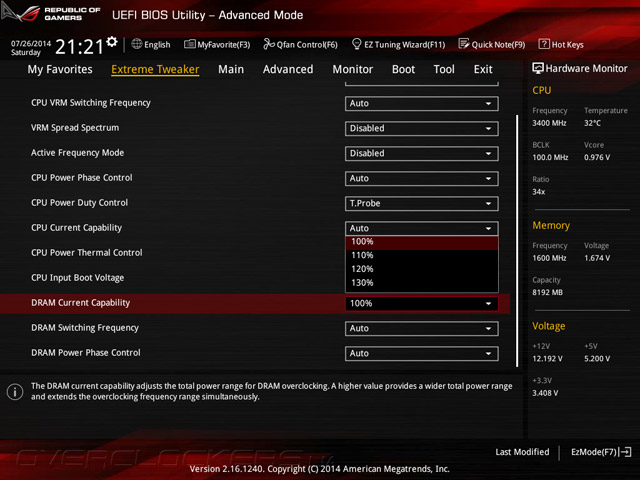Open CPU Power Duty Control T.Probe dropdown
This screenshot has width=640, height=480.
pyautogui.click(x=422, y=204)
